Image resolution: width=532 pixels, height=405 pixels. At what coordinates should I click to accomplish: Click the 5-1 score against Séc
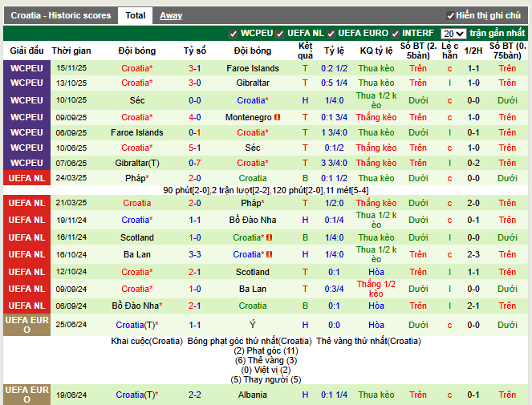tap(195, 148)
